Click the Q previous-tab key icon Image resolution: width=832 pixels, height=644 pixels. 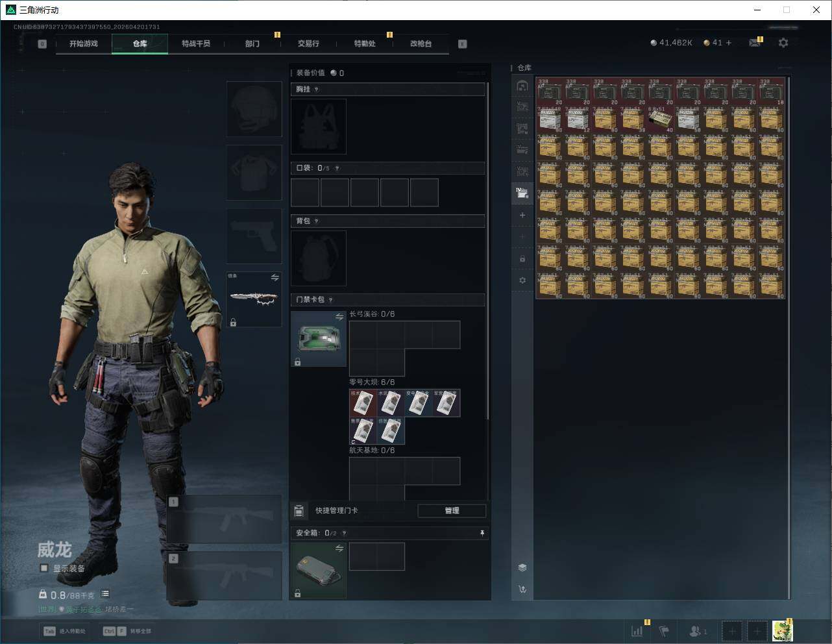point(42,44)
